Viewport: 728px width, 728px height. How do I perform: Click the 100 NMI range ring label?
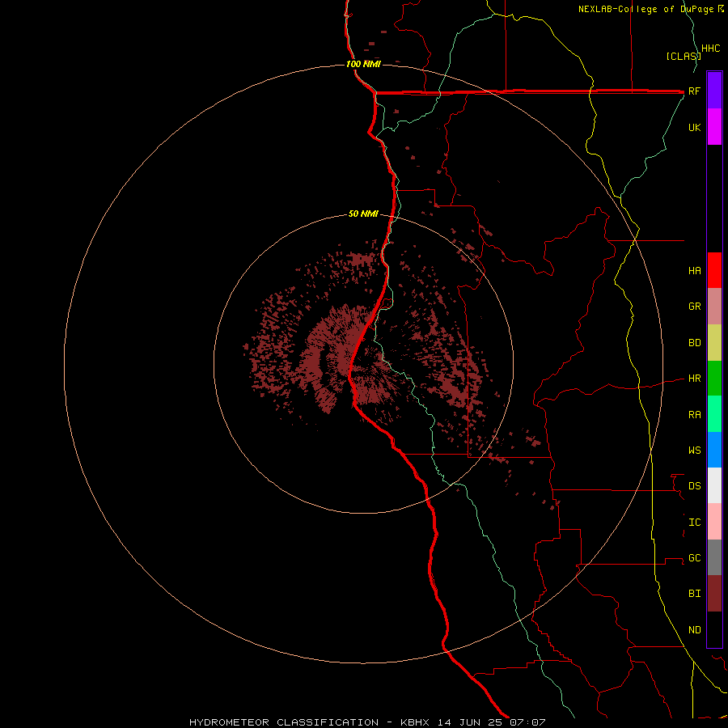point(363,64)
